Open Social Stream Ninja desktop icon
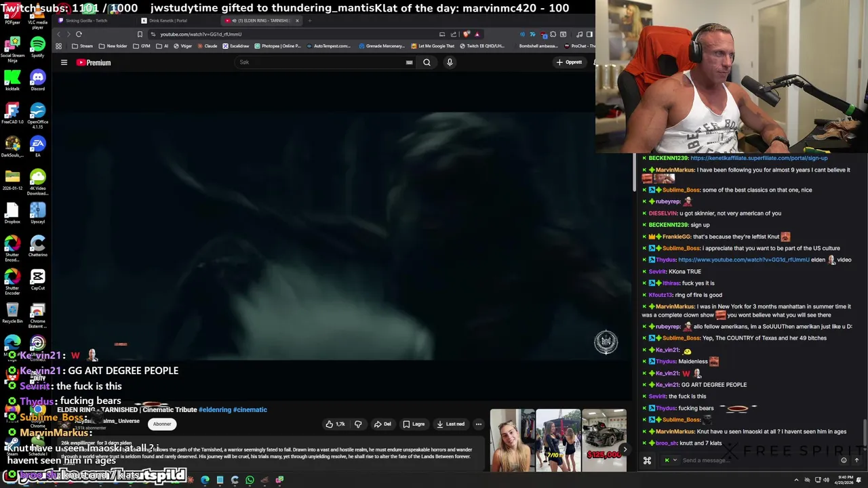This screenshot has width=868, height=488. [x=12, y=49]
